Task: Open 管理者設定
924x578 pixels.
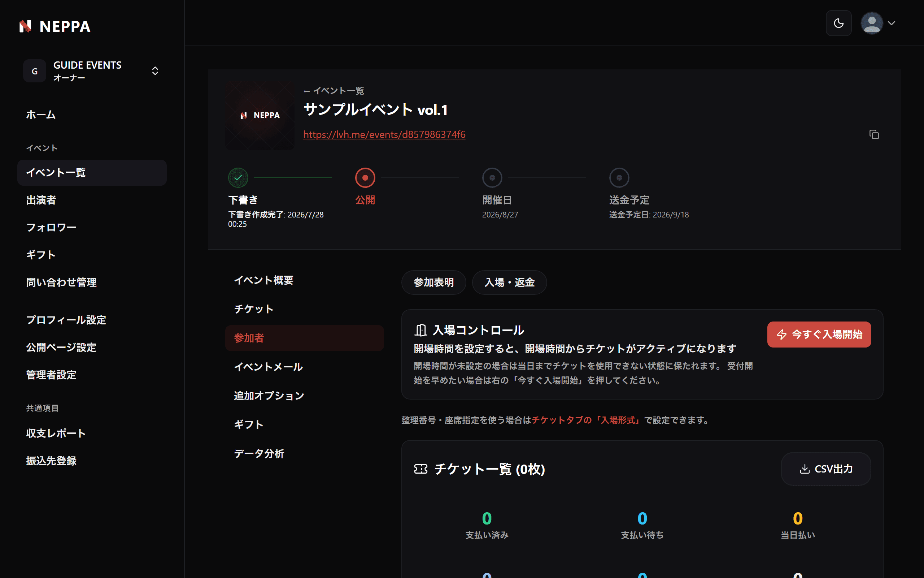Action: pyautogui.click(x=92, y=375)
